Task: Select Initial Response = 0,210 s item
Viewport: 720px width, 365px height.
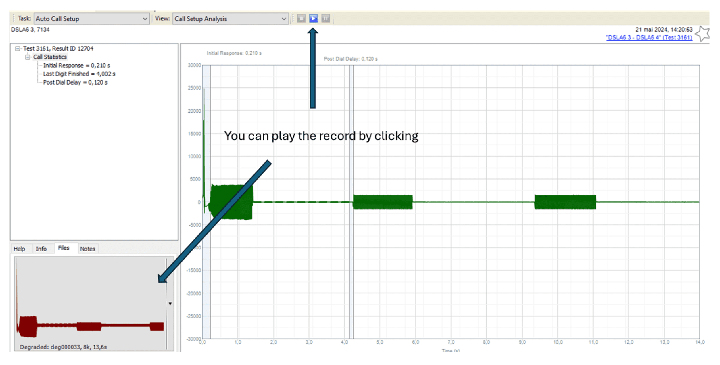Action: coord(77,66)
